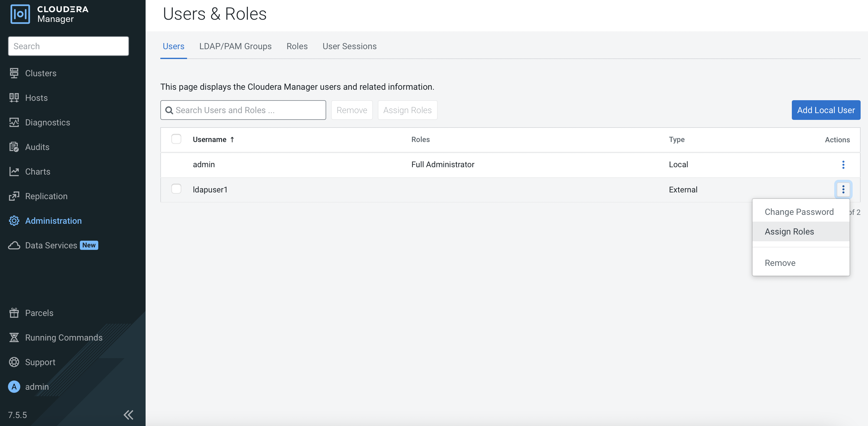
Task: Select Remove in the dropdown menu
Action: click(780, 263)
